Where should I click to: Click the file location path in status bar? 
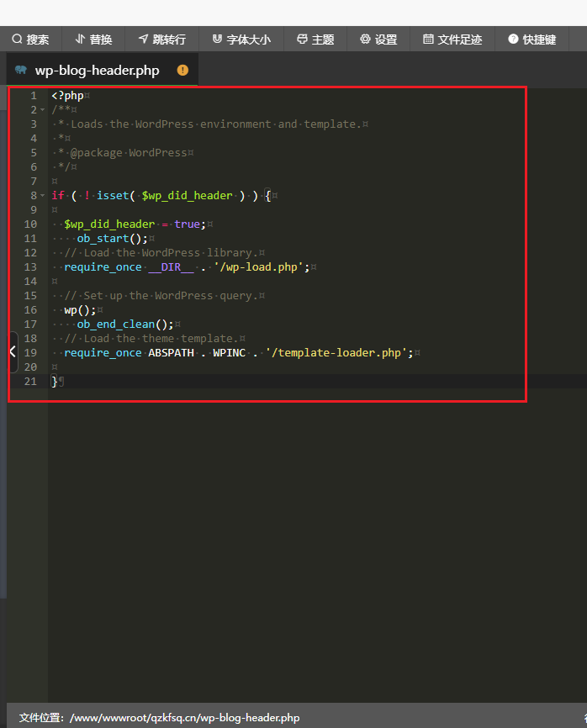click(x=159, y=718)
